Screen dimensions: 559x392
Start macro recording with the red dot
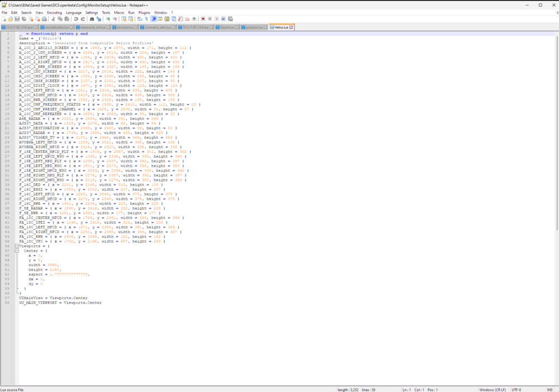coord(203,19)
